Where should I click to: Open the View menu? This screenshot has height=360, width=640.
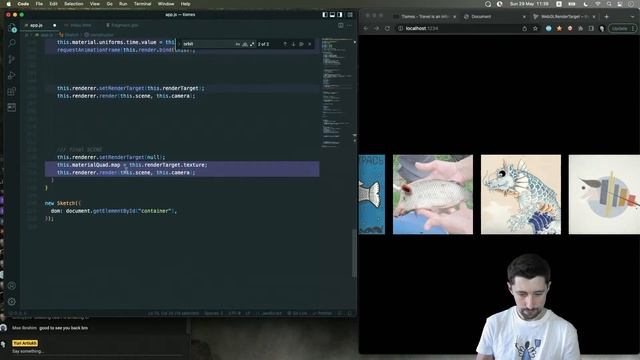pos(95,4)
